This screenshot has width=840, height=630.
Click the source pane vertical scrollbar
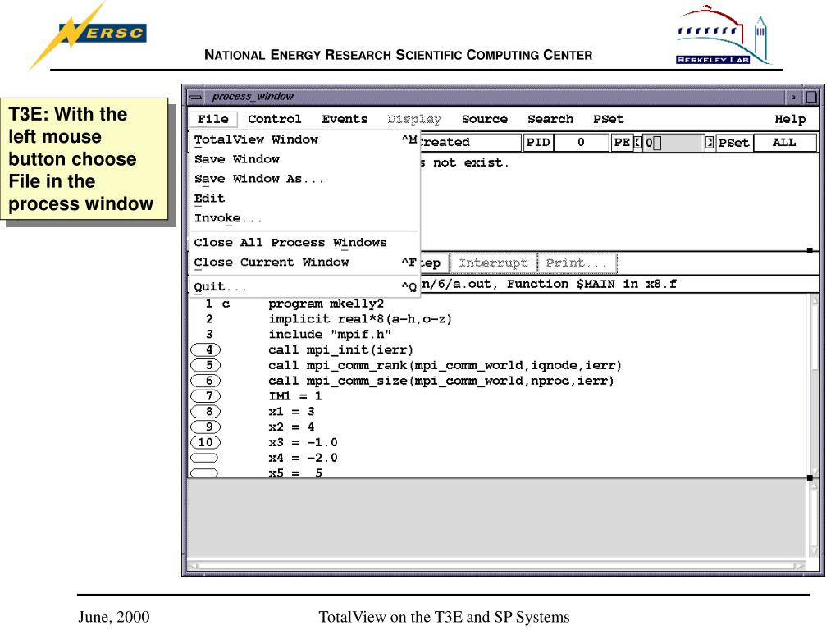pyautogui.click(x=815, y=385)
